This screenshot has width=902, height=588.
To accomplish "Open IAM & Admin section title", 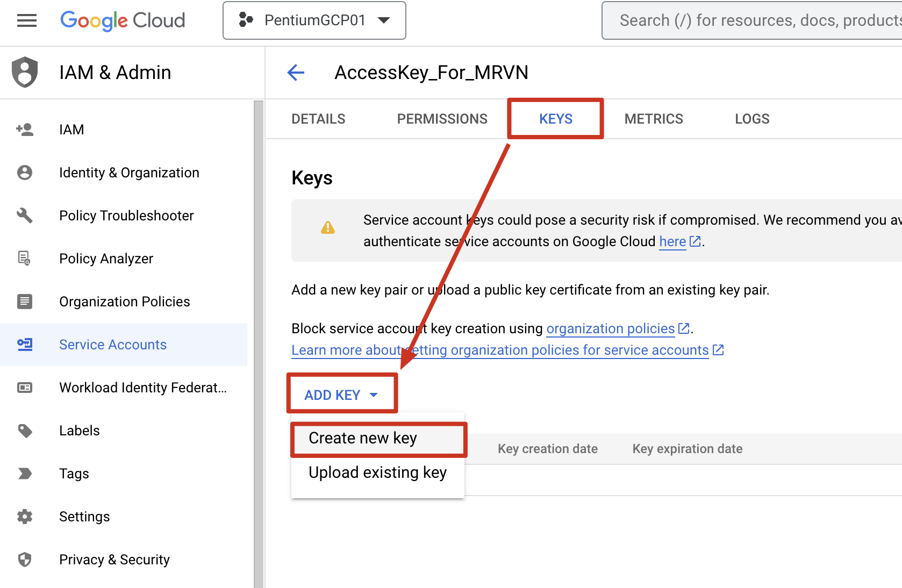I will (x=115, y=73).
